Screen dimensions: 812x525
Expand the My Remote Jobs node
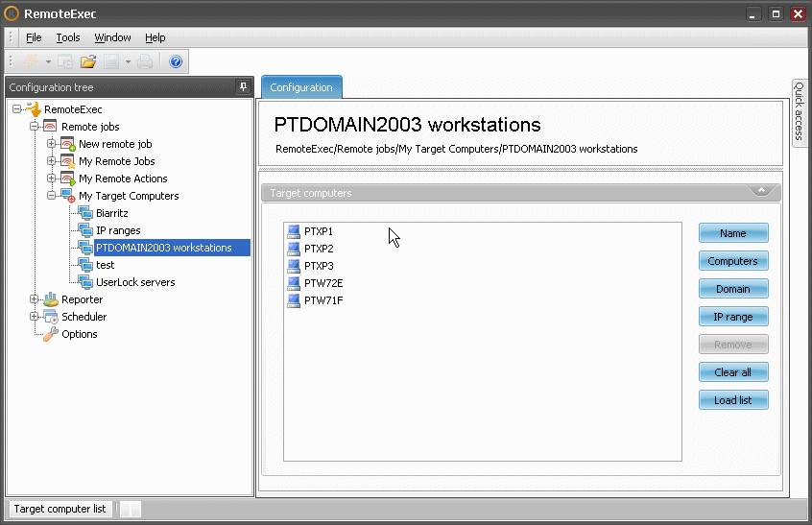[51, 161]
